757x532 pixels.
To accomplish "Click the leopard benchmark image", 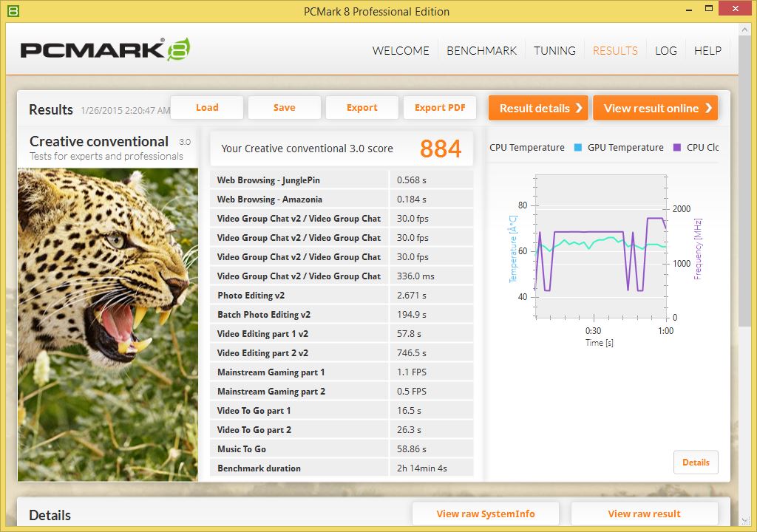I will [108, 325].
